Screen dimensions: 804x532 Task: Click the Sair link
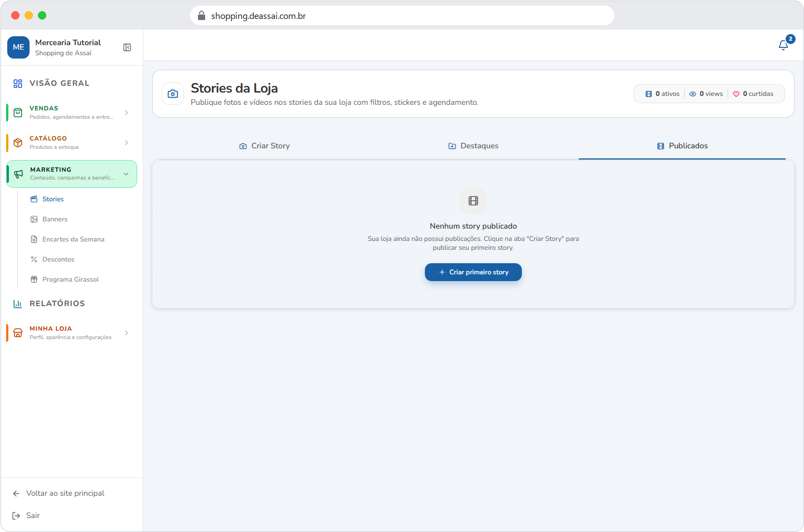click(x=33, y=516)
